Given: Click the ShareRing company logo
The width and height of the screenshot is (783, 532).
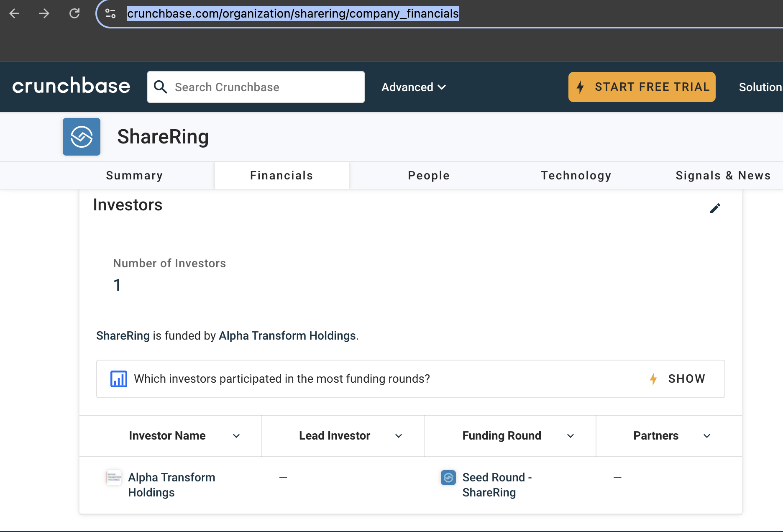Looking at the screenshot, I should click(x=82, y=137).
